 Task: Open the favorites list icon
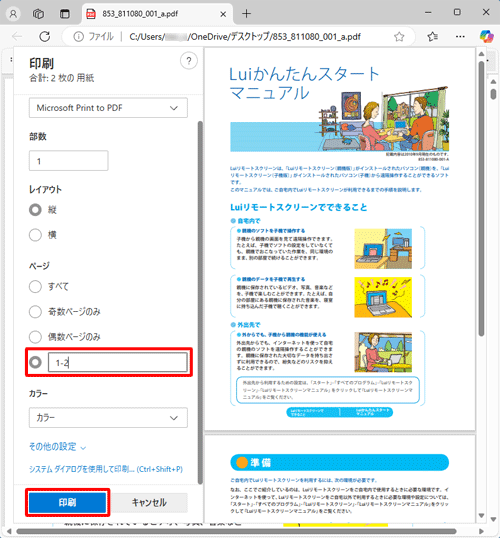433,36
